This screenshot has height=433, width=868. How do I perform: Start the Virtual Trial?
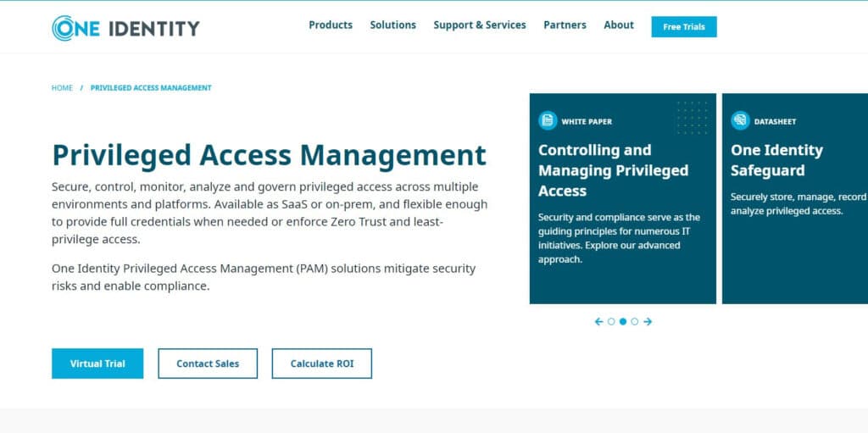(x=97, y=364)
